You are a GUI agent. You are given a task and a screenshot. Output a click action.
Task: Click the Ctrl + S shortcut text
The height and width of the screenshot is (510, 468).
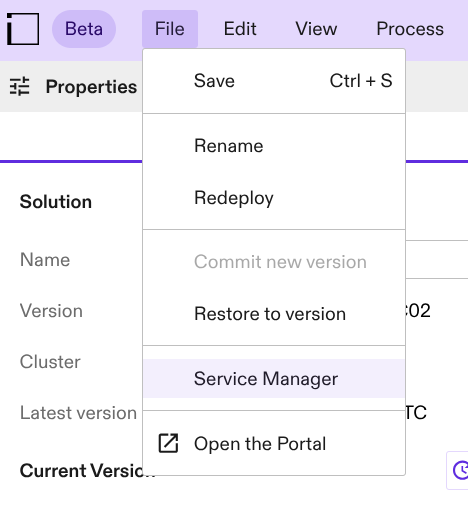coord(361,81)
